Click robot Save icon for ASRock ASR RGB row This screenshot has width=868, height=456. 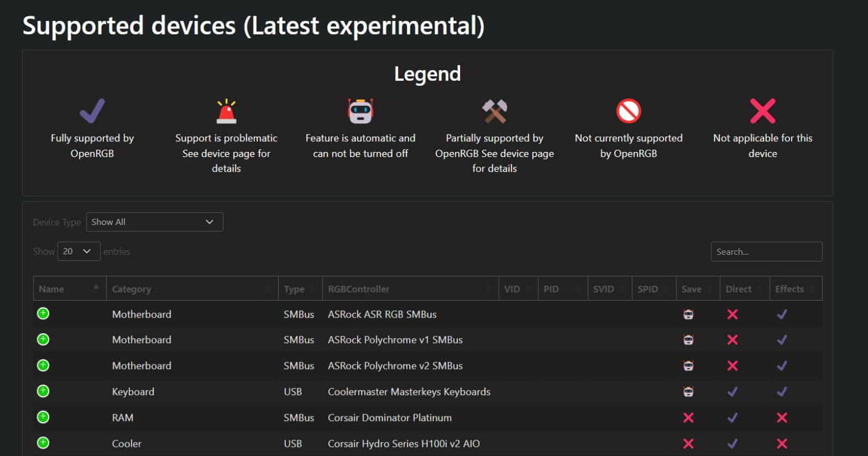(x=688, y=314)
